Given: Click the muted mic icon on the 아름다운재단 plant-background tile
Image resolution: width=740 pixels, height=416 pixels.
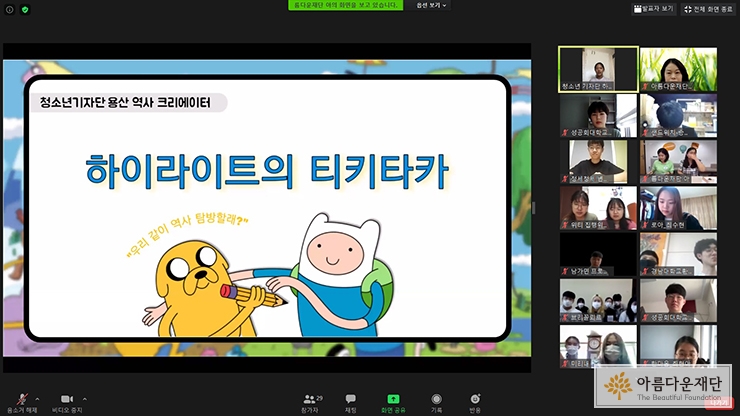Looking at the screenshot, I should (x=645, y=86).
